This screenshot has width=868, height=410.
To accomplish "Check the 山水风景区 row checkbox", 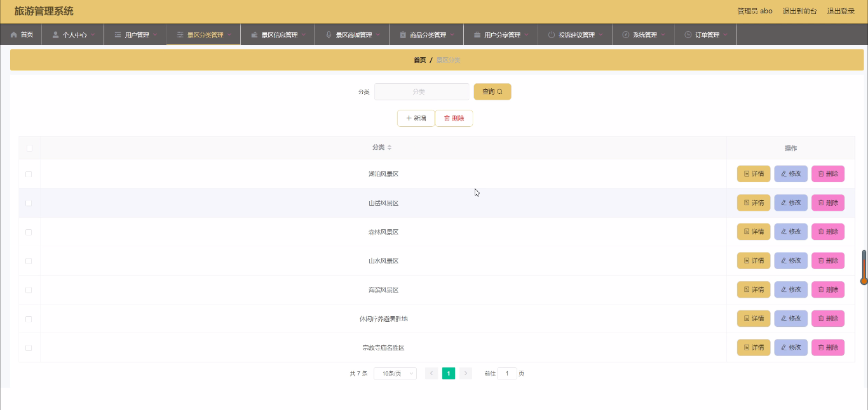I will 29,261.
